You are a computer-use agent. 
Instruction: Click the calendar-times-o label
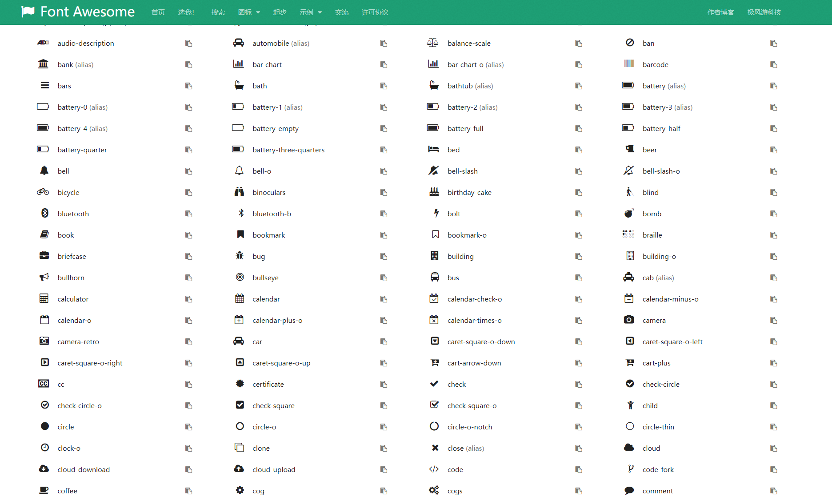(474, 320)
